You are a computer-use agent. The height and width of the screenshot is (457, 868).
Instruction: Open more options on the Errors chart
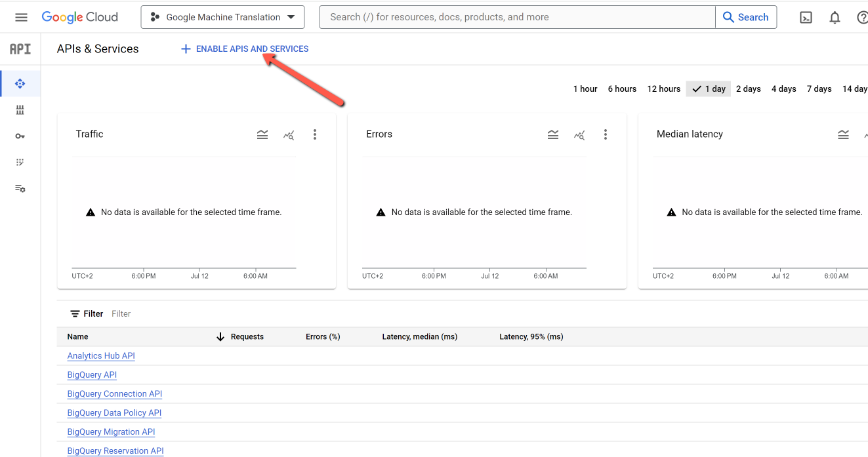606,134
